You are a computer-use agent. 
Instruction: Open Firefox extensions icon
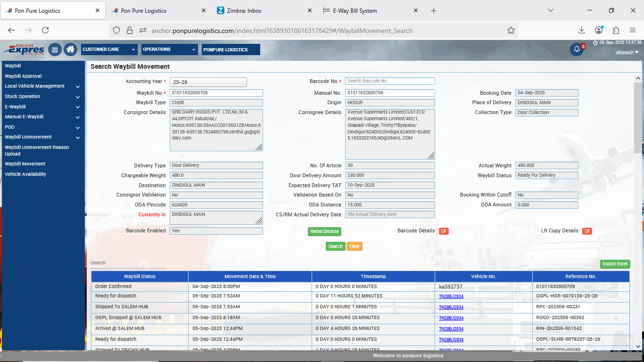coord(616,30)
